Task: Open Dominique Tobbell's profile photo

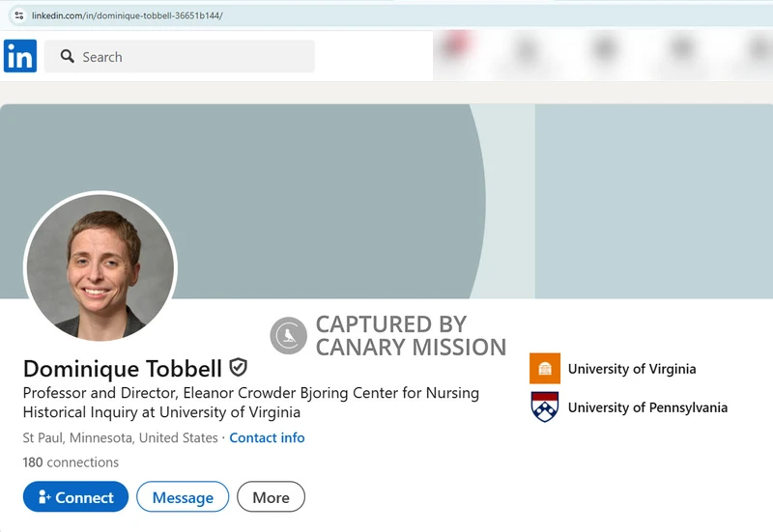Action: [100, 267]
